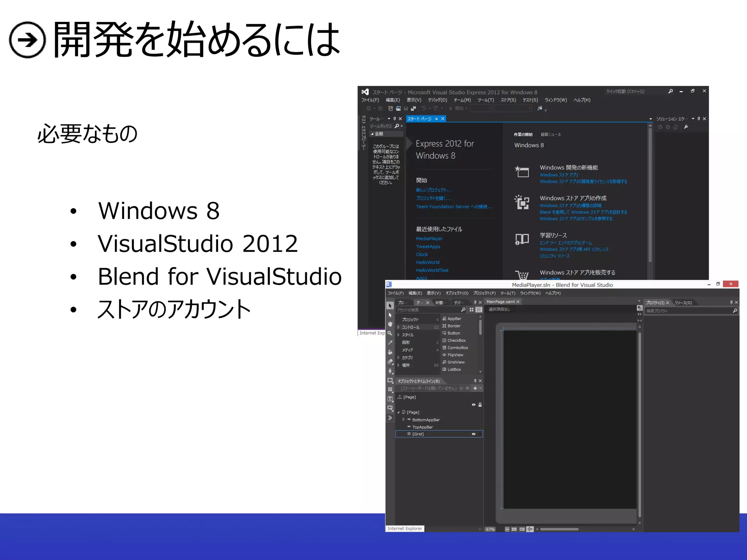747x560 pixels.
Task: Toggle snapping to gridlines in artboard footer
Action: [522, 529]
